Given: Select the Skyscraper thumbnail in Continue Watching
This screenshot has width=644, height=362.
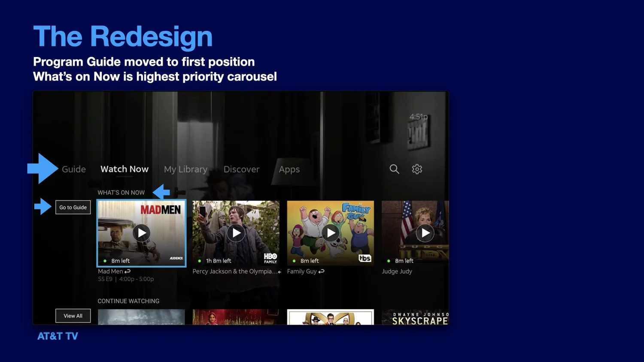Looking at the screenshot, I should tap(415, 317).
